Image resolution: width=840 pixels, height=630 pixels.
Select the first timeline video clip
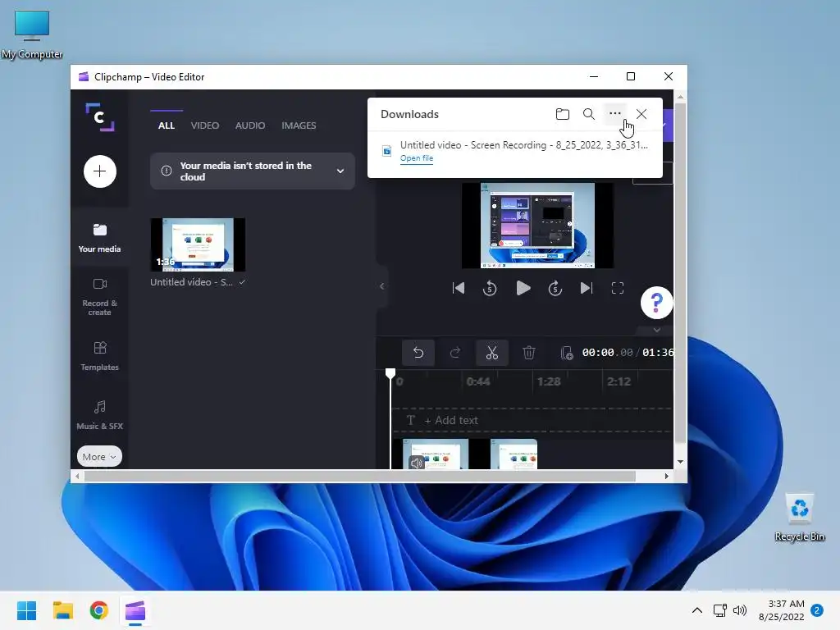[436, 454]
